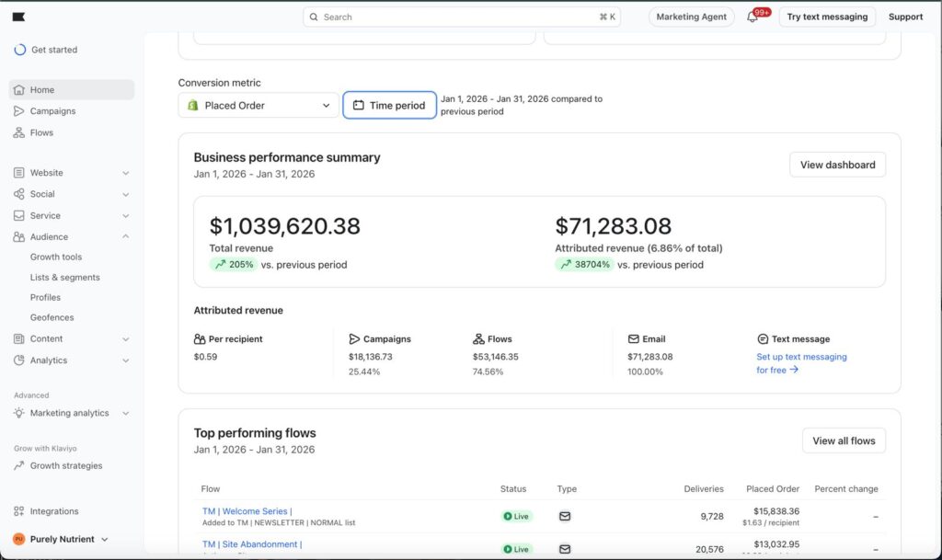Click the Klaviyo logo icon

(19, 17)
